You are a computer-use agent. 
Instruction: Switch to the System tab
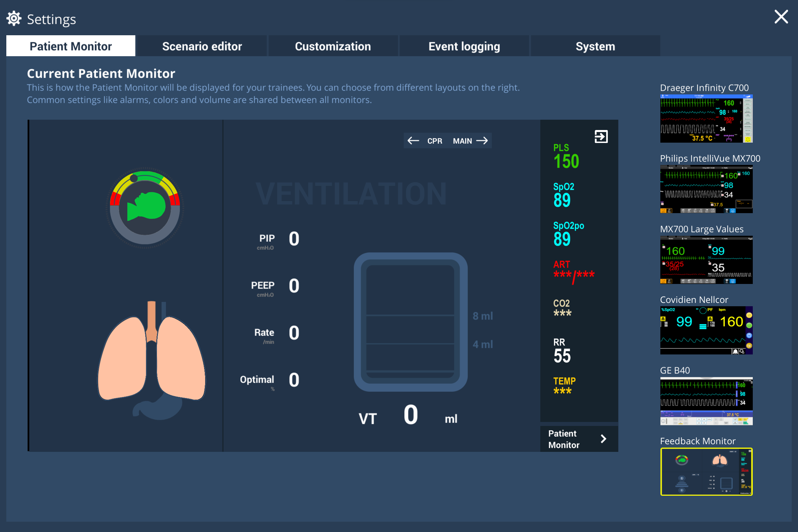point(595,46)
